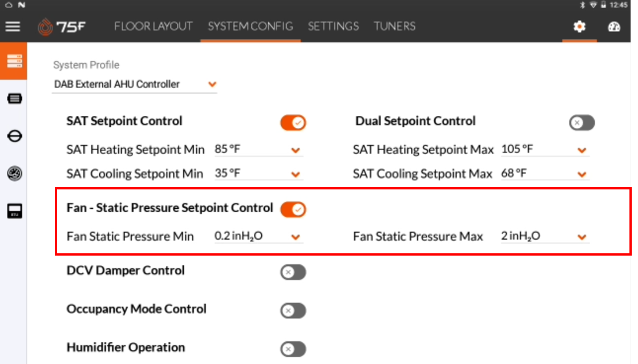Select the highlighted system profile sidebar icon

[13, 60]
